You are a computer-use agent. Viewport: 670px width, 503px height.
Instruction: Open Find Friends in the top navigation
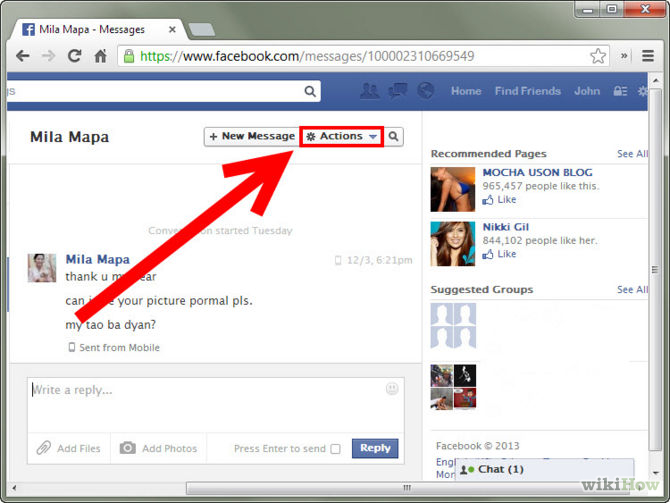point(527,91)
